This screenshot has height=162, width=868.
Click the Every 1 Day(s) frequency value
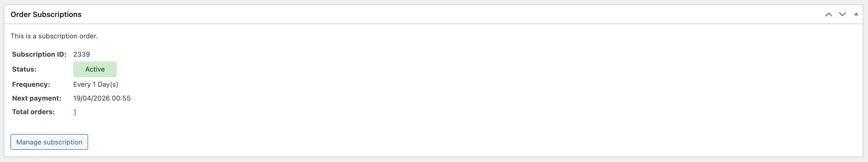click(x=96, y=84)
